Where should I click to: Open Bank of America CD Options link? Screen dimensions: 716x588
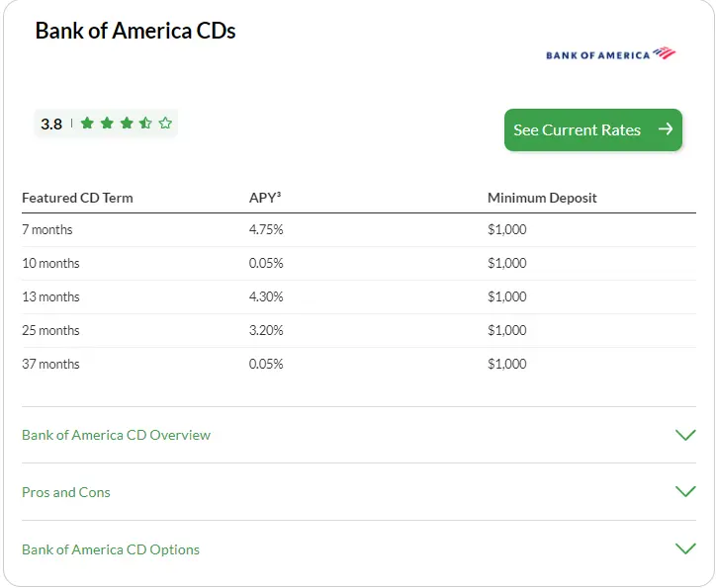(x=111, y=549)
